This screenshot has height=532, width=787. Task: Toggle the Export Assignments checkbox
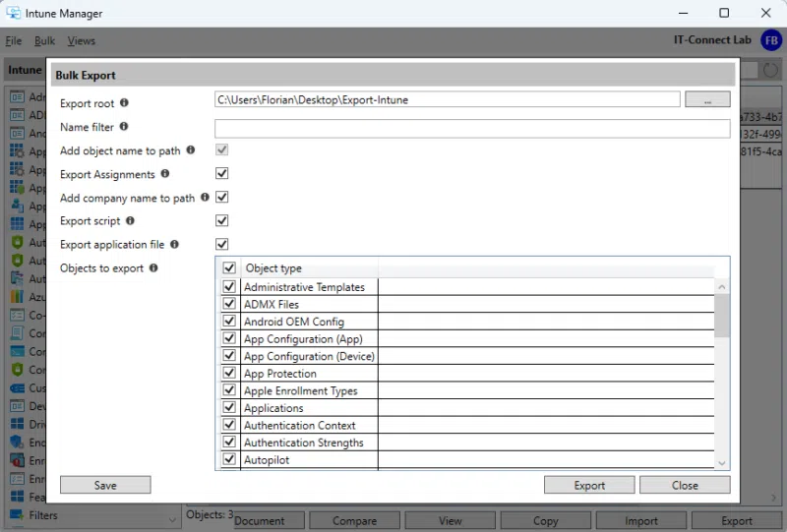click(x=222, y=174)
